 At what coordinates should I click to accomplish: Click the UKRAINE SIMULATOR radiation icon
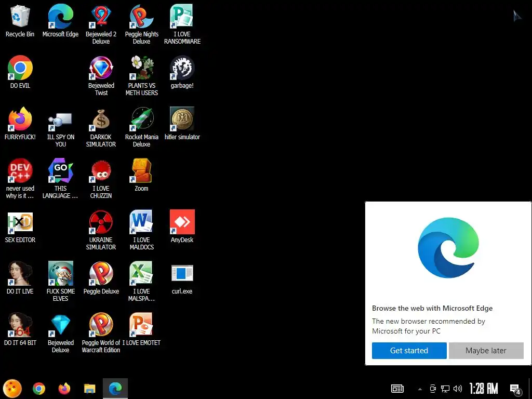[x=101, y=230]
